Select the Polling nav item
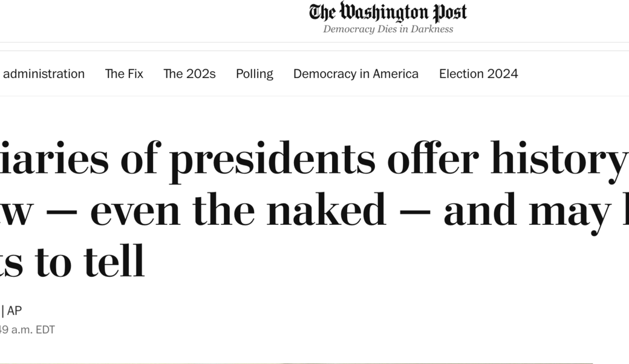The height and width of the screenshot is (364, 629). pyautogui.click(x=255, y=74)
